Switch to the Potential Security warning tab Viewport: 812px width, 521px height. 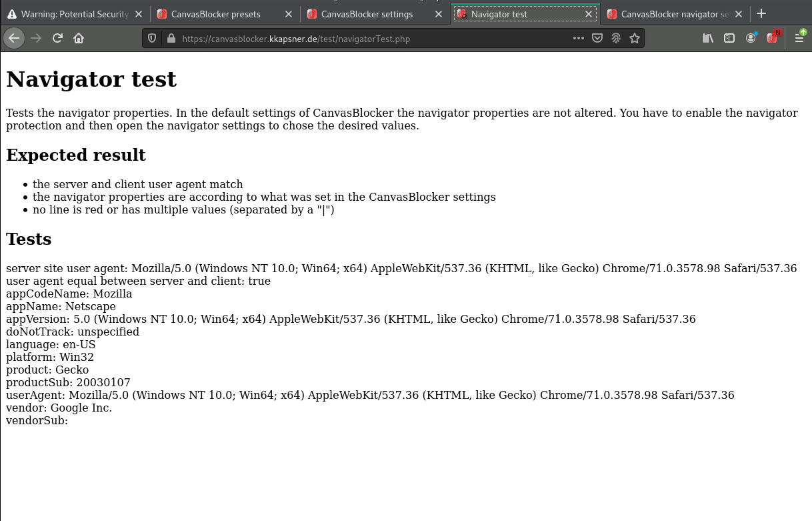pyautogui.click(x=76, y=14)
